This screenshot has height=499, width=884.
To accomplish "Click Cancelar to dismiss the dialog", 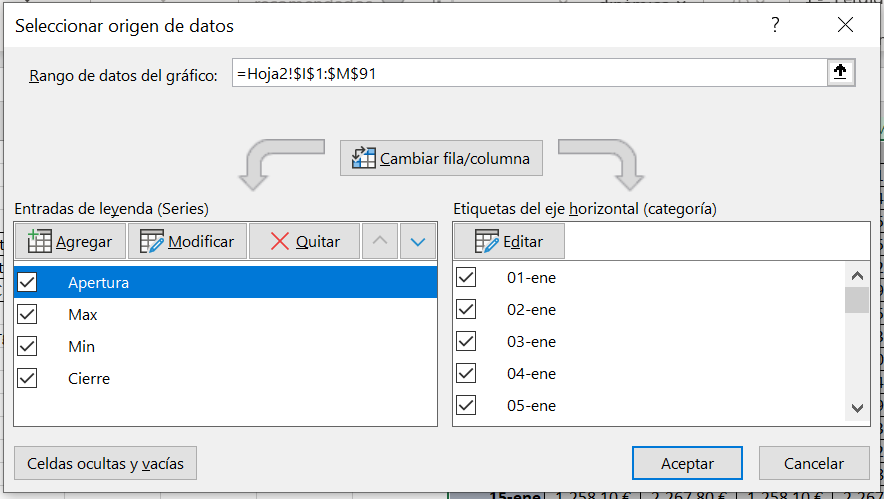I will pos(814,463).
